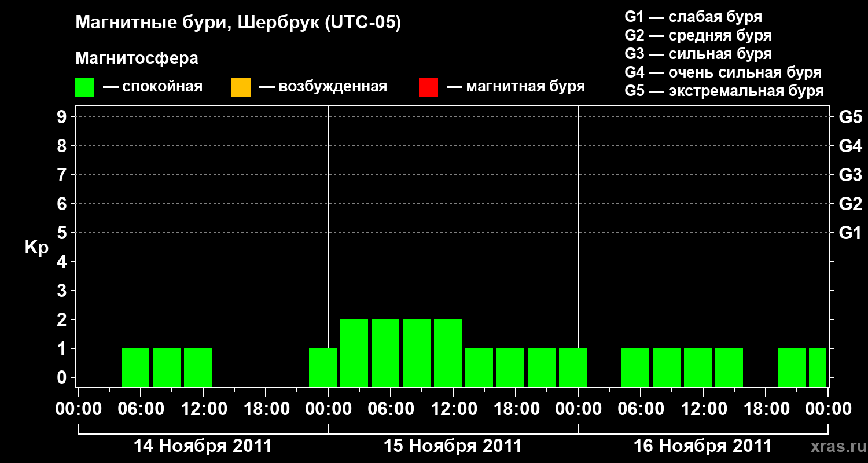This screenshot has height=463, width=868.
Task: Click the right-axis 'G5' label
Action: tap(851, 117)
